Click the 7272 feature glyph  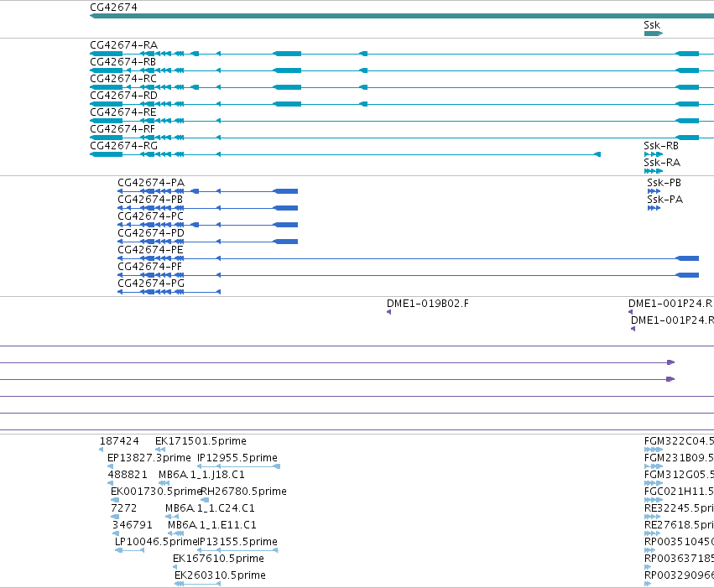coord(115,517)
